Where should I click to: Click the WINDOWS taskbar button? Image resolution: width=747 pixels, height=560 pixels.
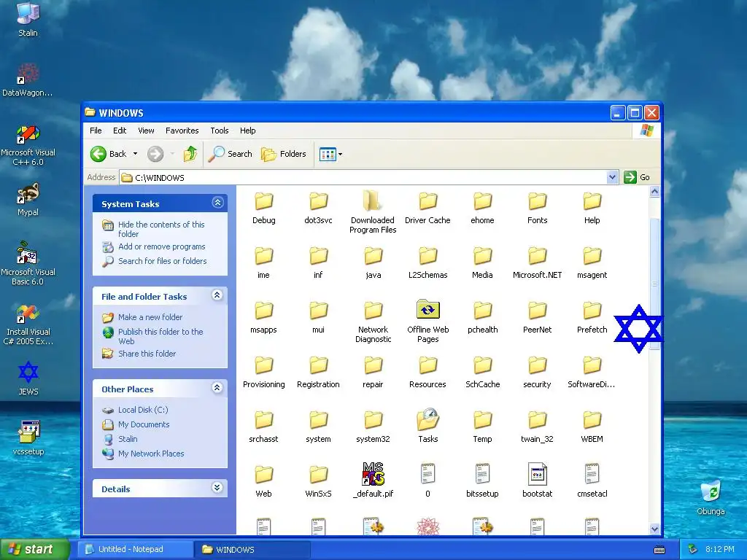252,550
